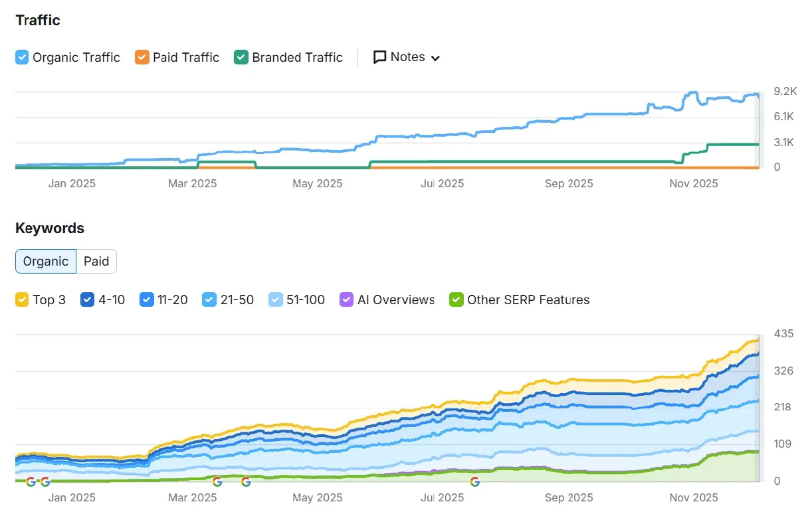This screenshot has height=510, width=812.
Task: Toggle the 21-50 positions checkbox
Action: coord(210,300)
